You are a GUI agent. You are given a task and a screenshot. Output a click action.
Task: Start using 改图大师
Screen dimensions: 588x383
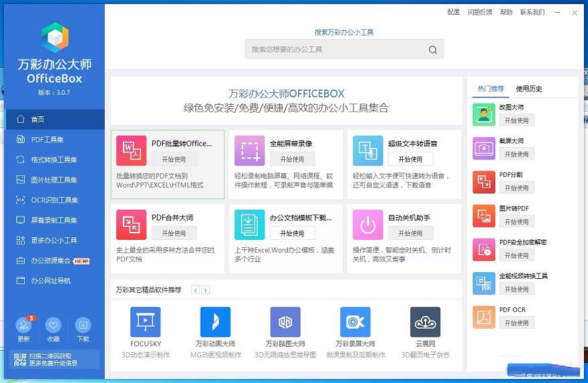(x=517, y=120)
